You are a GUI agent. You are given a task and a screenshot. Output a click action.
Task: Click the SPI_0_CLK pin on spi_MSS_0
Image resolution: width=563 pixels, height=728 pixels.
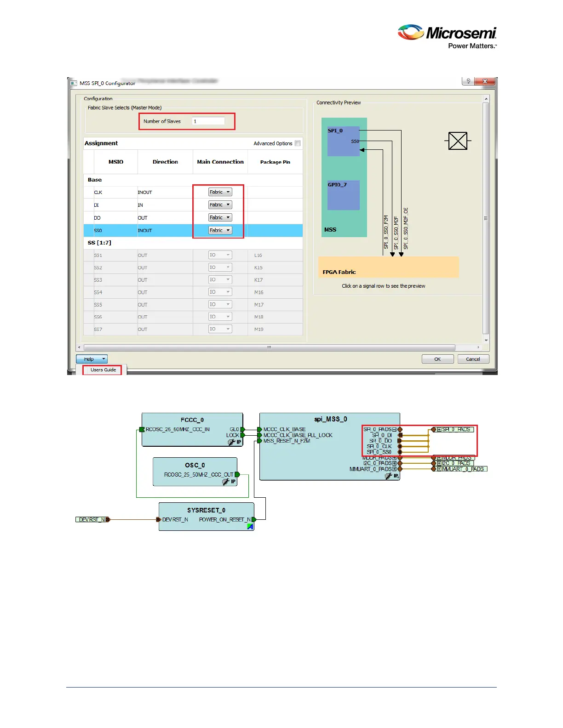coord(400,446)
